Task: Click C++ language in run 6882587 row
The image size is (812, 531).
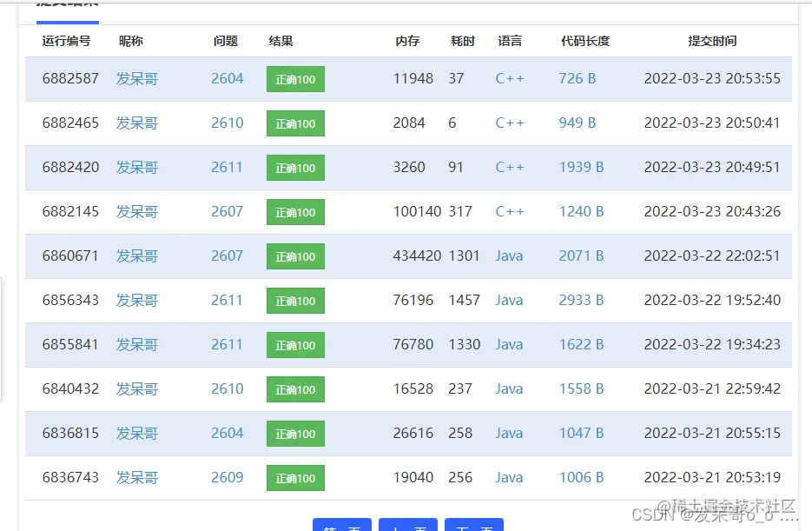Action: point(510,79)
